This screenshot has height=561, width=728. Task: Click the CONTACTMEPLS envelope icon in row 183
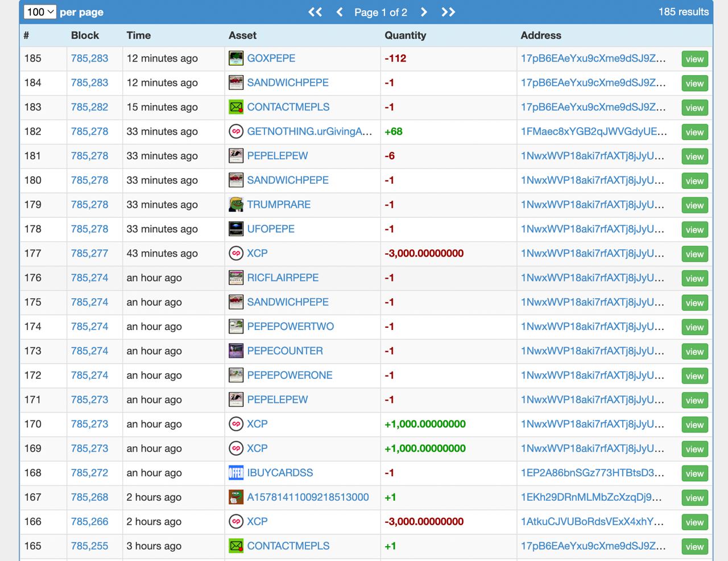pyautogui.click(x=236, y=107)
